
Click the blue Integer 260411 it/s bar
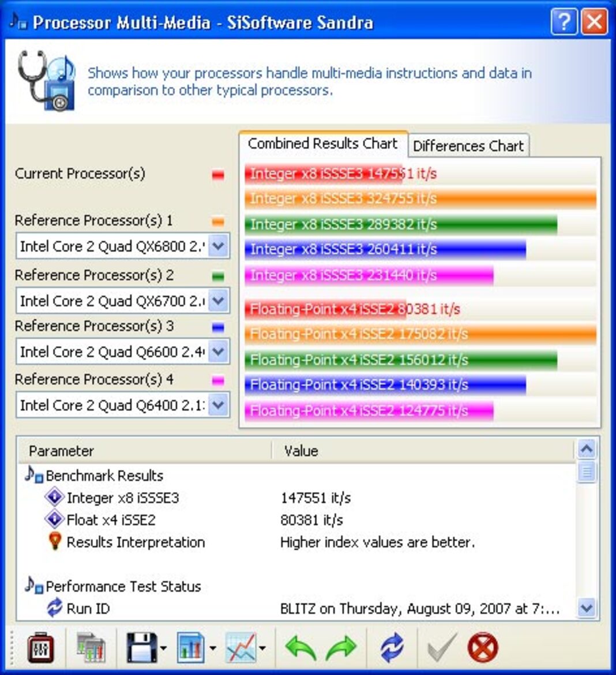coord(385,249)
